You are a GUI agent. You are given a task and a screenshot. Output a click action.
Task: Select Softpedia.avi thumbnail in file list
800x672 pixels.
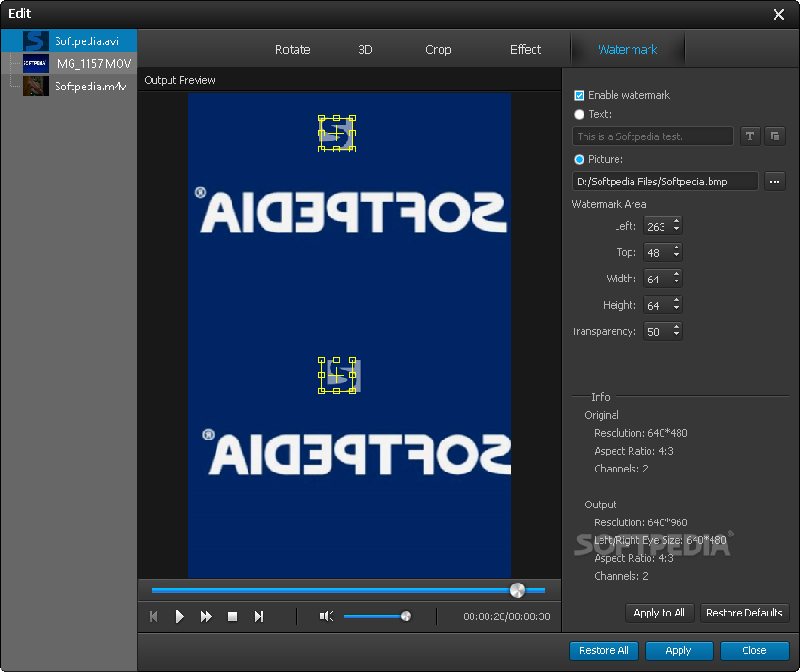click(x=35, y=40)
